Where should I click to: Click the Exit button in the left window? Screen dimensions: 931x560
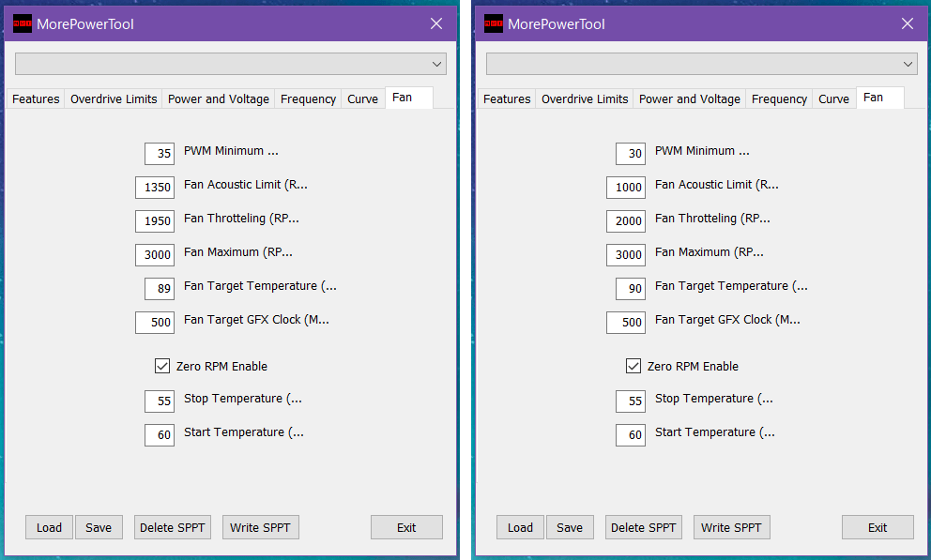[406, 527]
